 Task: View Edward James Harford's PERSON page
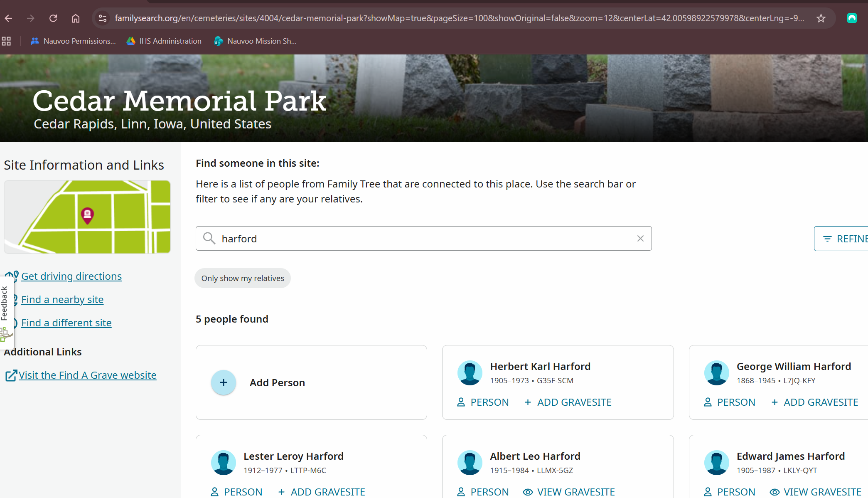pos(730,492)
